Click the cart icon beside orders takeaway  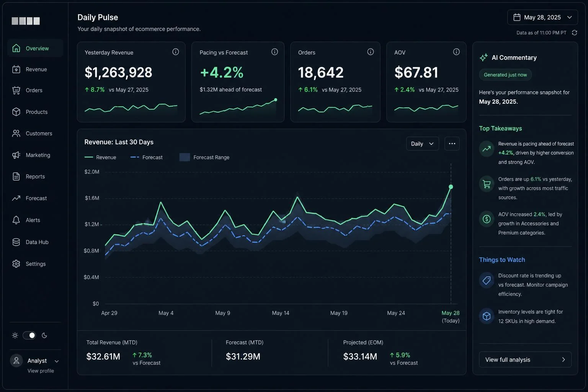click(x=487, y=184)
